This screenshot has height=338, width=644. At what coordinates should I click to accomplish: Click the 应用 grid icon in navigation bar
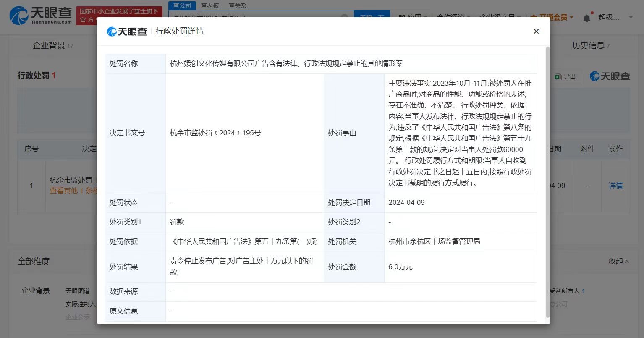click(402, 16)
